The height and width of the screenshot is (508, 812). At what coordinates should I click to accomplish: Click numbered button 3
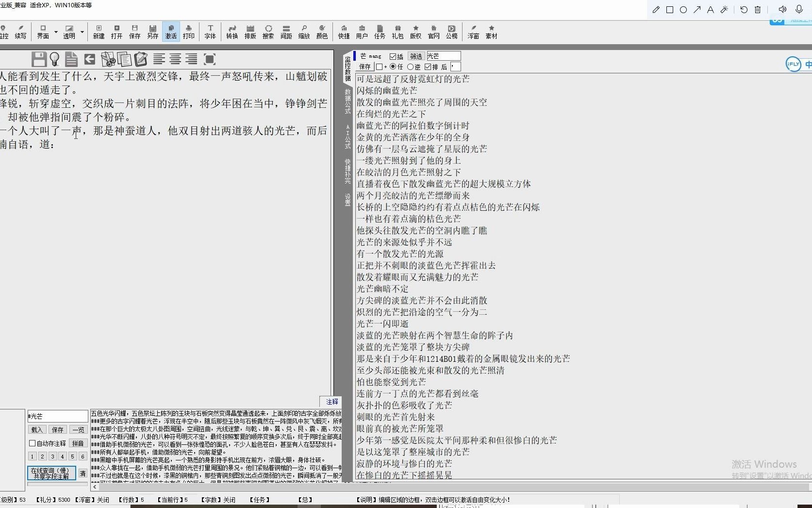(x=52, y=457)
